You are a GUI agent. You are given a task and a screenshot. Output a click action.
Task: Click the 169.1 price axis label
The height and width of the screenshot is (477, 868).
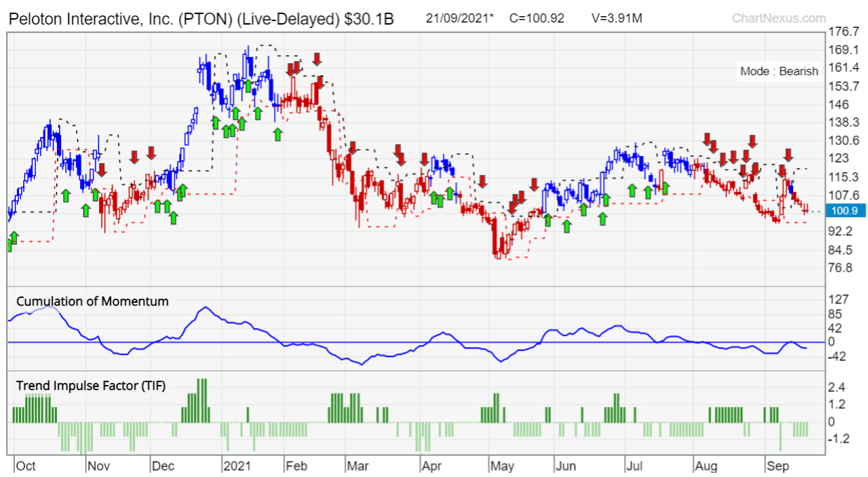(x=845, y=50)
